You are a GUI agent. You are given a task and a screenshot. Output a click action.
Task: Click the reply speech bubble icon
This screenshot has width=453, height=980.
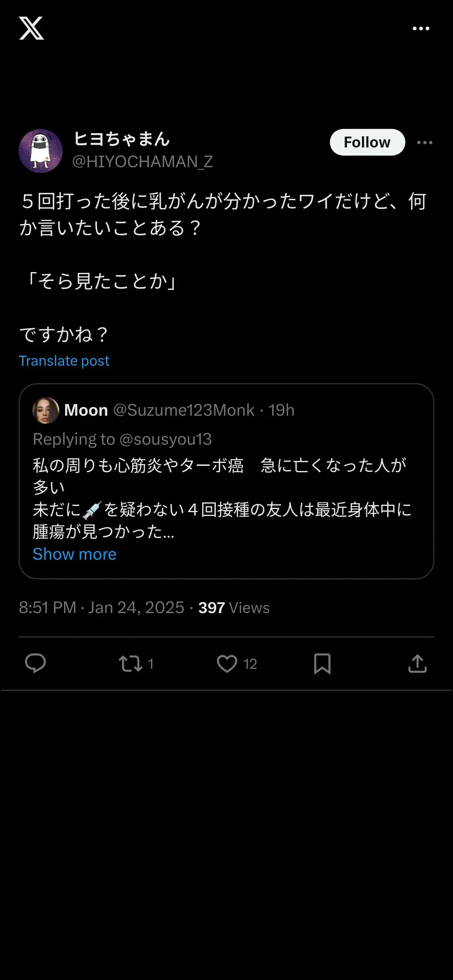[x=35, y=663]
